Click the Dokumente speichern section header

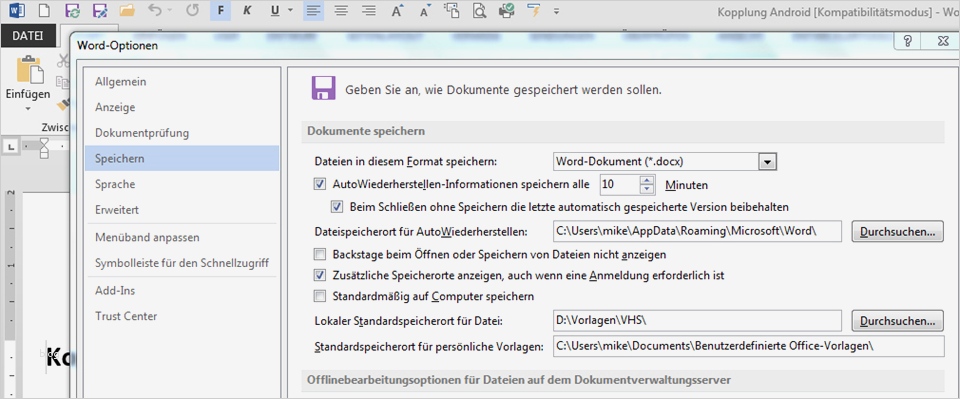623,132
